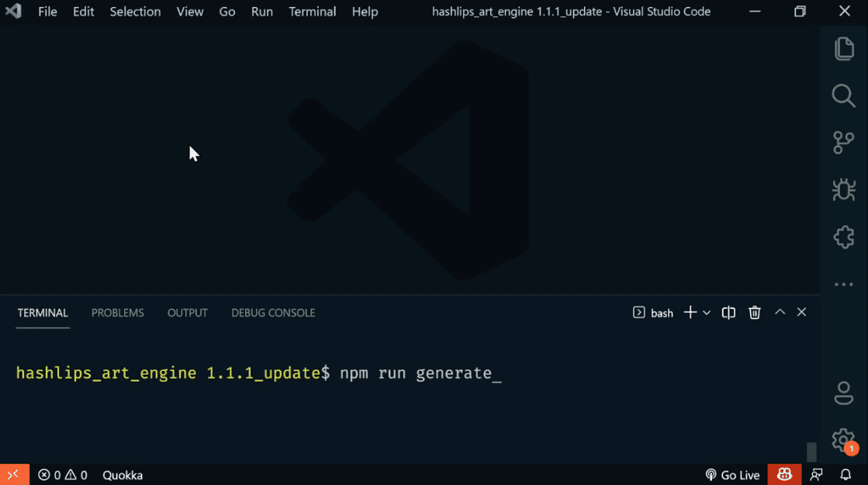
Task: Open the Terminal menu
Action: (312, 12)
